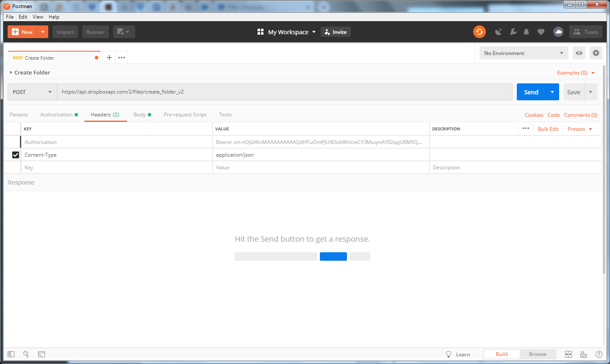The image size is (610, 364).
Task: Open the Presets dropdown
Action: (x=579, y=129)
